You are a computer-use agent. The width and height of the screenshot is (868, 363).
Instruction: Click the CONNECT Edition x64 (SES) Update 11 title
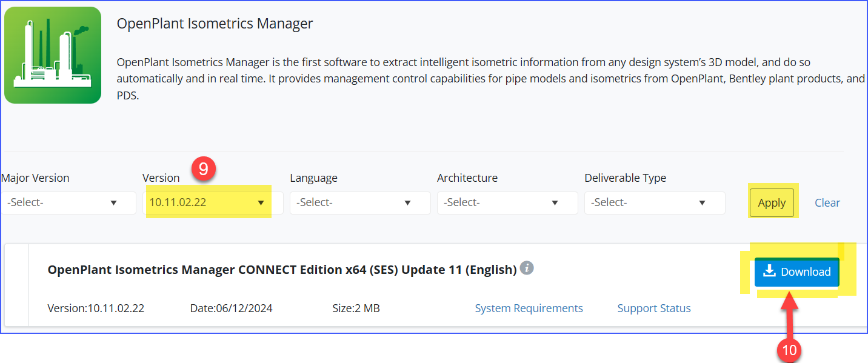pos(282,270)
